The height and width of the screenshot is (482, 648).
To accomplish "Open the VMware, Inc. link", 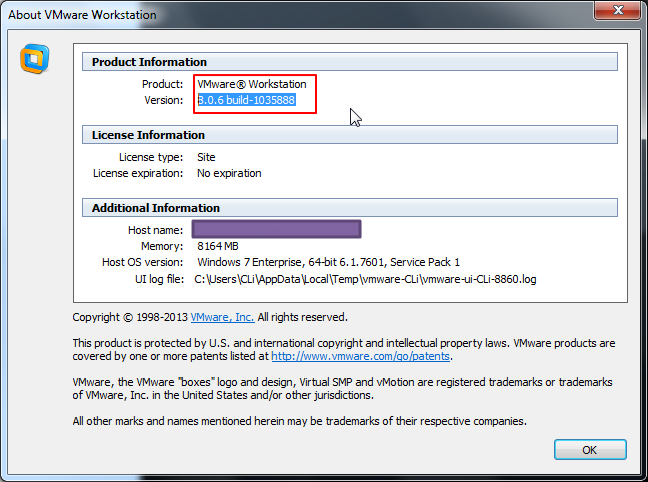I will (222, 317).
